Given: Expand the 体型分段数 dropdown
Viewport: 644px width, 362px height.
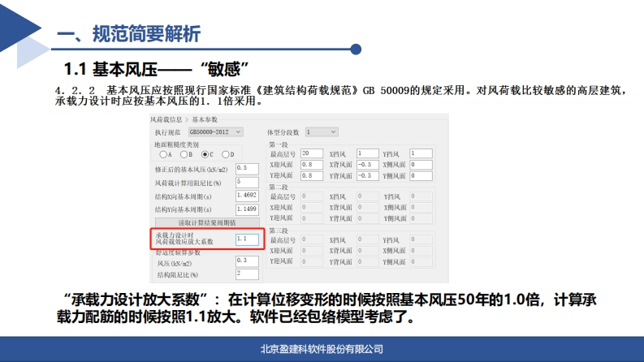Looking at the screenshot, I should [321, 131].
